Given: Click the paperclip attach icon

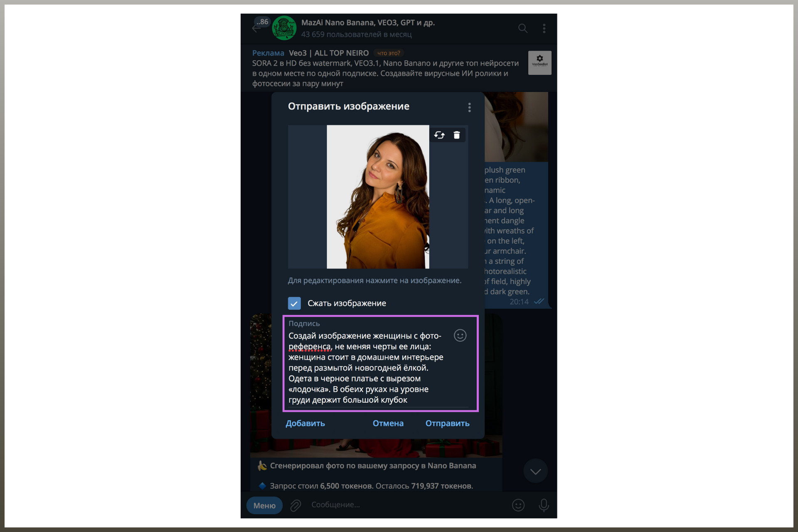Looking at the screenshot, I should (296, 505).
